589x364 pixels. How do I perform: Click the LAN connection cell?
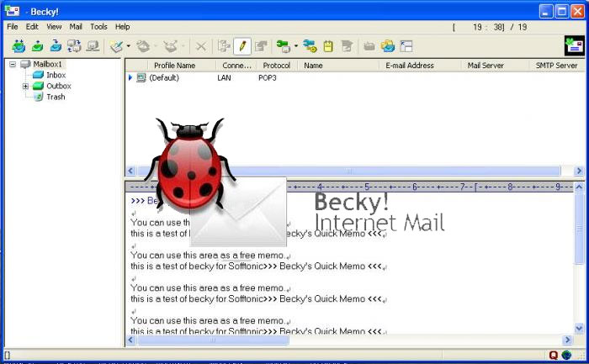tap(224, 77)
